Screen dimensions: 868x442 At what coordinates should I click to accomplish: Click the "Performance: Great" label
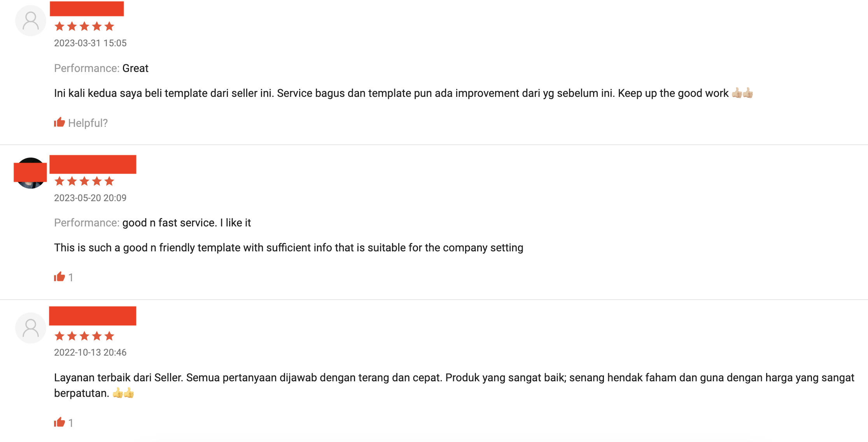coord(101,68)
